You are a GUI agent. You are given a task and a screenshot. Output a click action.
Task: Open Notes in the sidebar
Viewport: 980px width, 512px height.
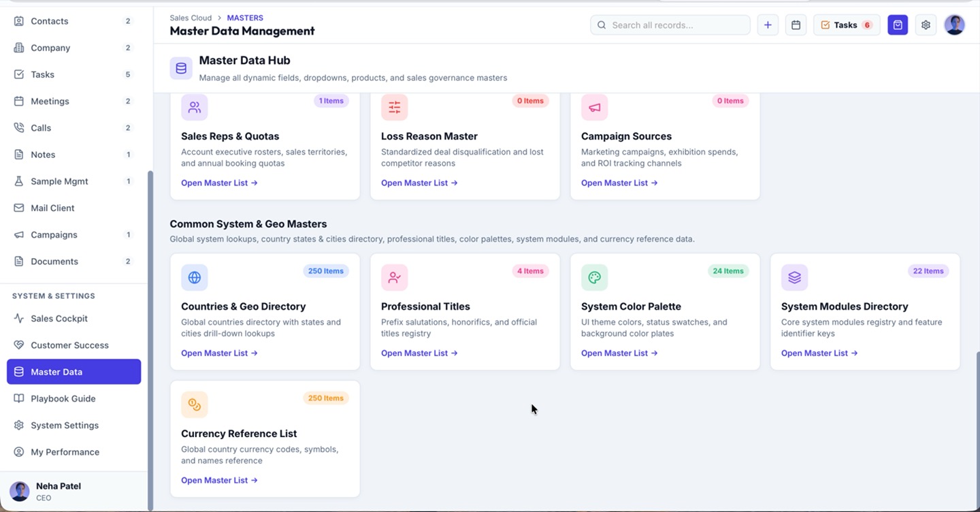point(73,155)
